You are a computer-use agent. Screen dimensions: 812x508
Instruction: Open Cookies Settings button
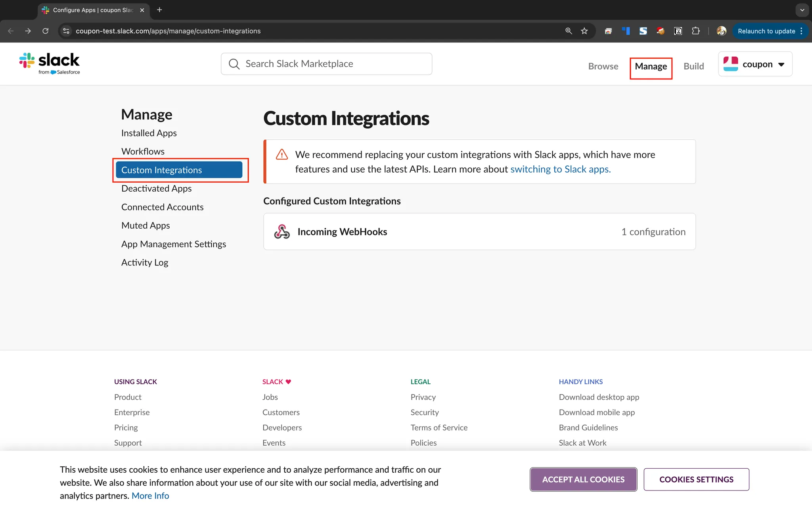696,479
